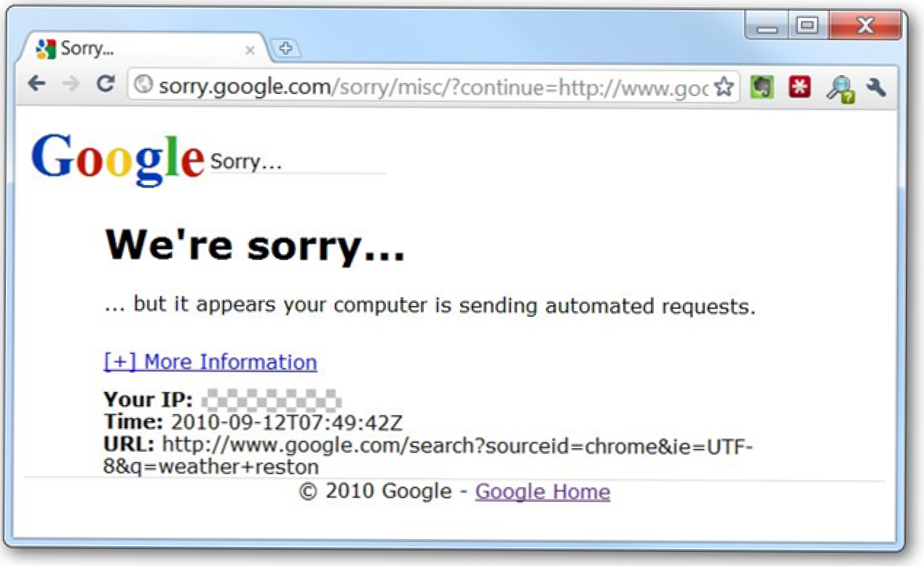Open the magnifying glass extension
Screen dimensions: 924x566
tap(839, 88)
